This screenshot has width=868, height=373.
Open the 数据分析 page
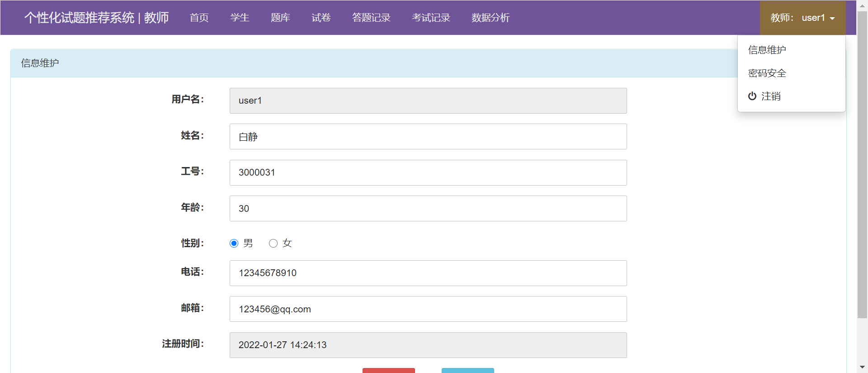491,18
